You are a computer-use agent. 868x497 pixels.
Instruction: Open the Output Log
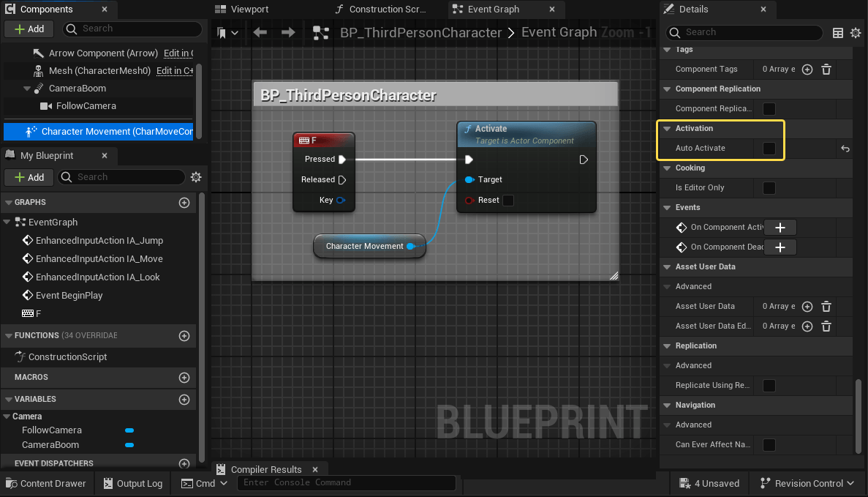click(x=133, y=483)
